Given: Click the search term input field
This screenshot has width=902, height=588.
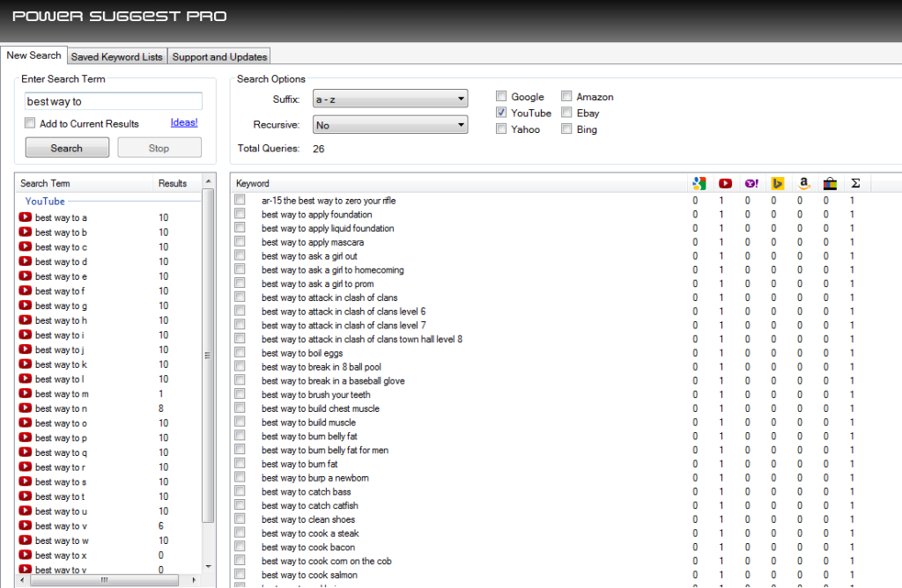Looking at the screenshot, I should coord(114,101).
